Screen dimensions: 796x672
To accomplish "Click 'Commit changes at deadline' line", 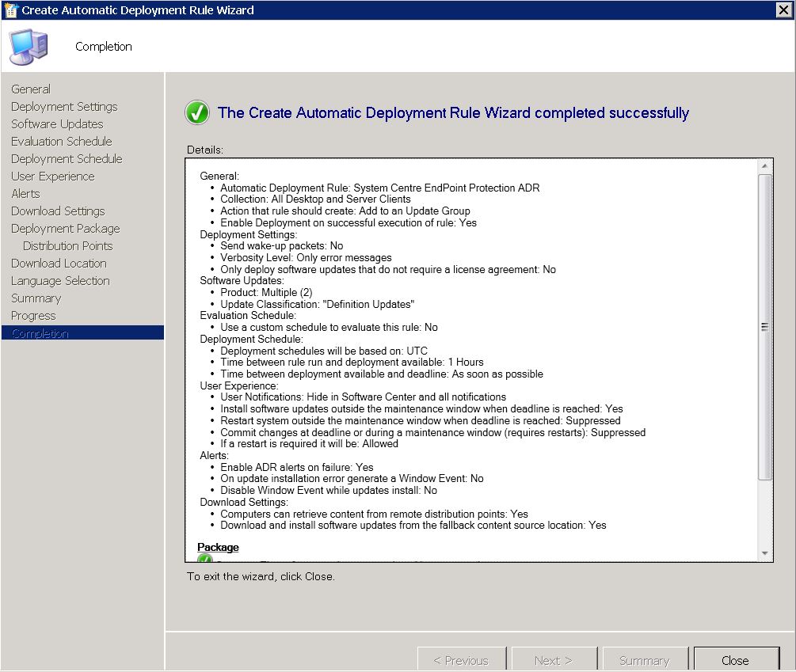I will pyautogui.click(x=433, y=433).
